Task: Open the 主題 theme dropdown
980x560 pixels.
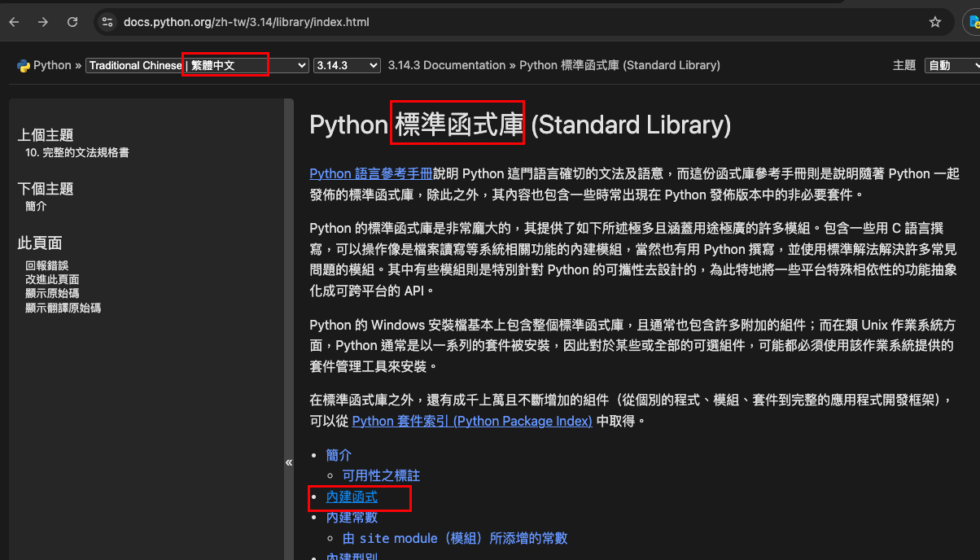Action: [x=952, y=65]
